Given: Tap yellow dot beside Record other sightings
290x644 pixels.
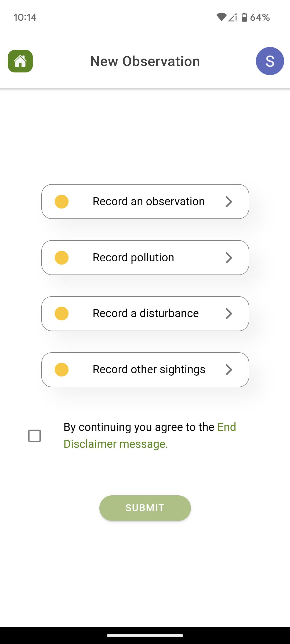Looking at the screenshot, I should click(61, 370).
